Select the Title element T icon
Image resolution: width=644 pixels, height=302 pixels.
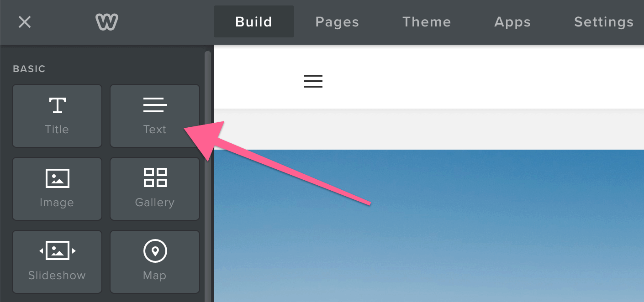click(x=57, y=105)
